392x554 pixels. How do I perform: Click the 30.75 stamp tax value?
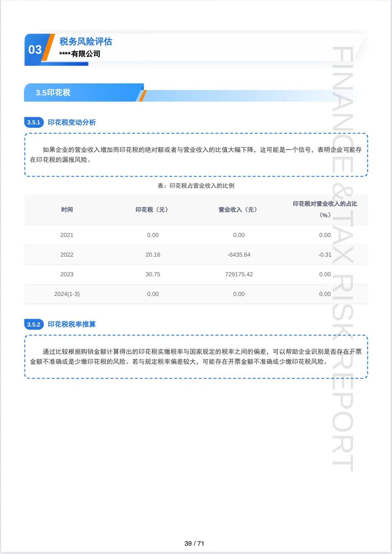pos(153,274)
